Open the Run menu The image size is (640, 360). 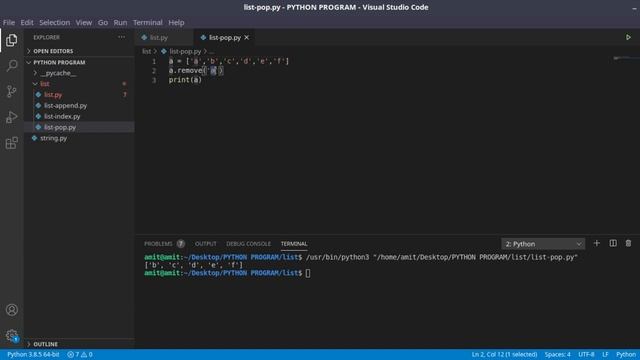120,22
